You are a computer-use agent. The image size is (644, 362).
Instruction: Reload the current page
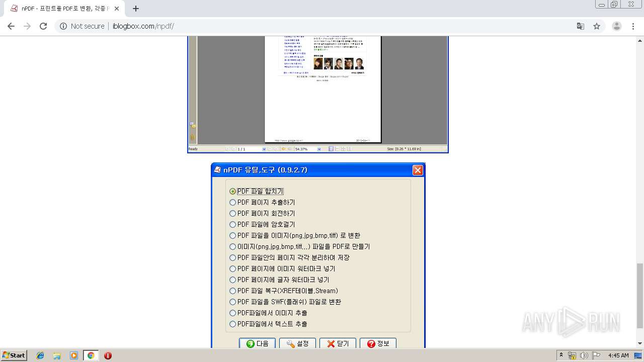click(x=43, y=26)
